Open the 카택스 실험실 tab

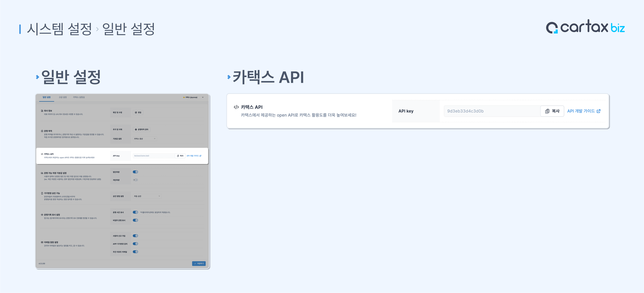point(79,97)
